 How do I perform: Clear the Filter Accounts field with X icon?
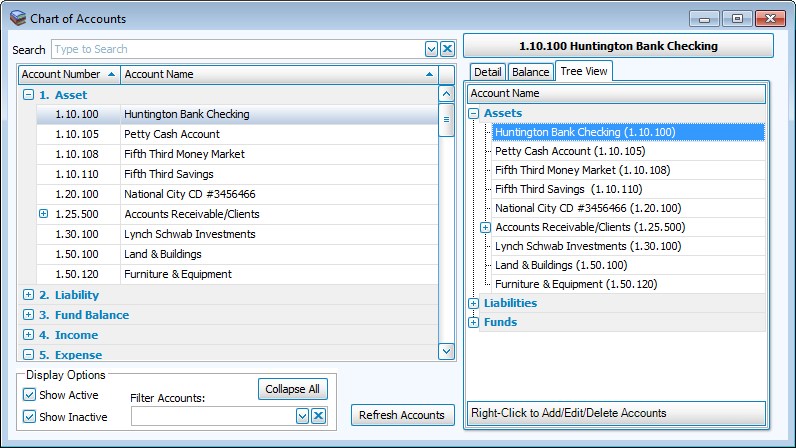(318, 416)
